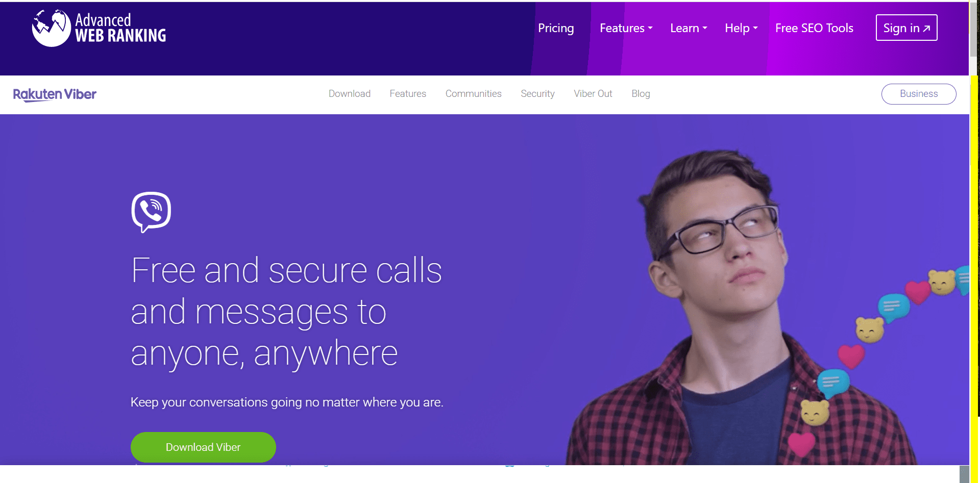Viewport: 980px width, 483px height.
Task: Visit the Viber Blog link
Action: 641,94
